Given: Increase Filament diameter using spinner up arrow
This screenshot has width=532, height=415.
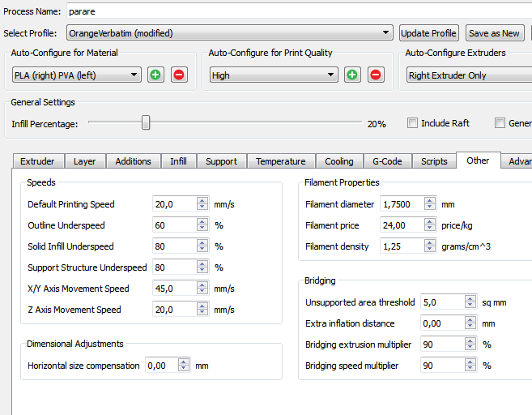Looking at the screenshot, I should tap(430, 200).
